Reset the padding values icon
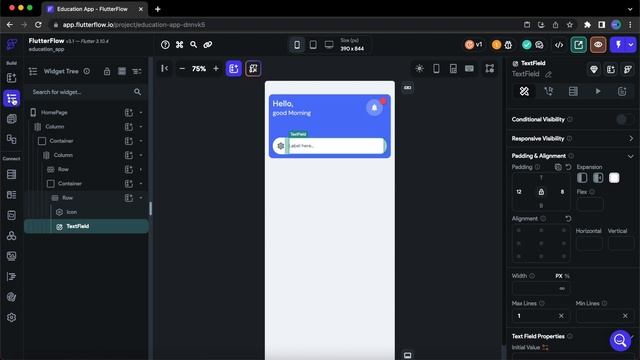 568,167
